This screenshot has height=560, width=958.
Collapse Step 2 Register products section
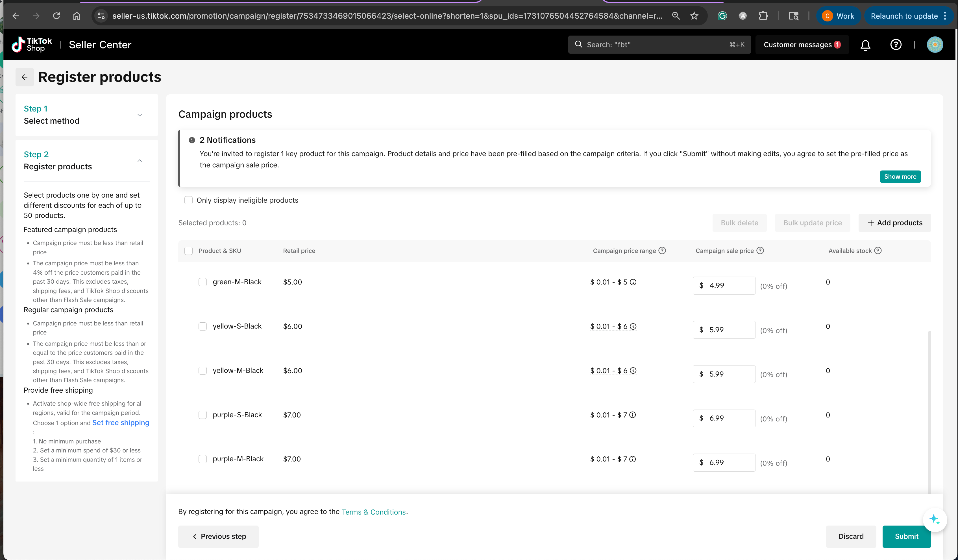140,161
